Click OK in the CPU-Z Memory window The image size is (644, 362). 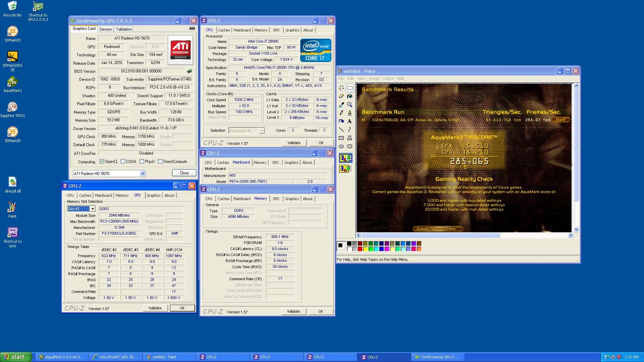(321, 311)
